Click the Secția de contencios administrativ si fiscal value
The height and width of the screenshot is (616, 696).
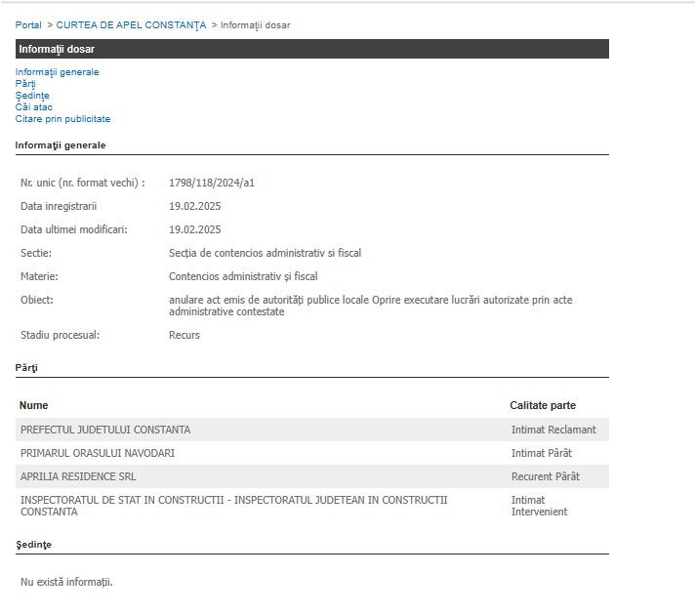[x=265, y=253]
